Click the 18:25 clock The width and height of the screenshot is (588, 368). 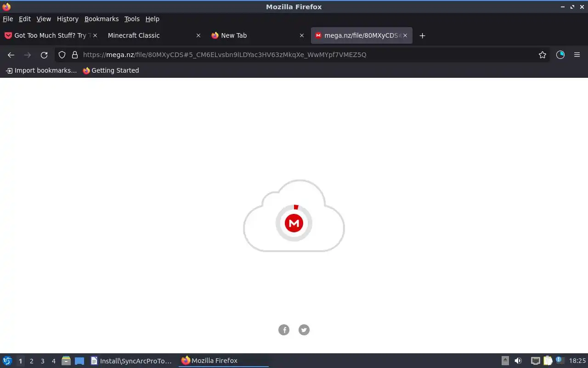coord(577,361)
